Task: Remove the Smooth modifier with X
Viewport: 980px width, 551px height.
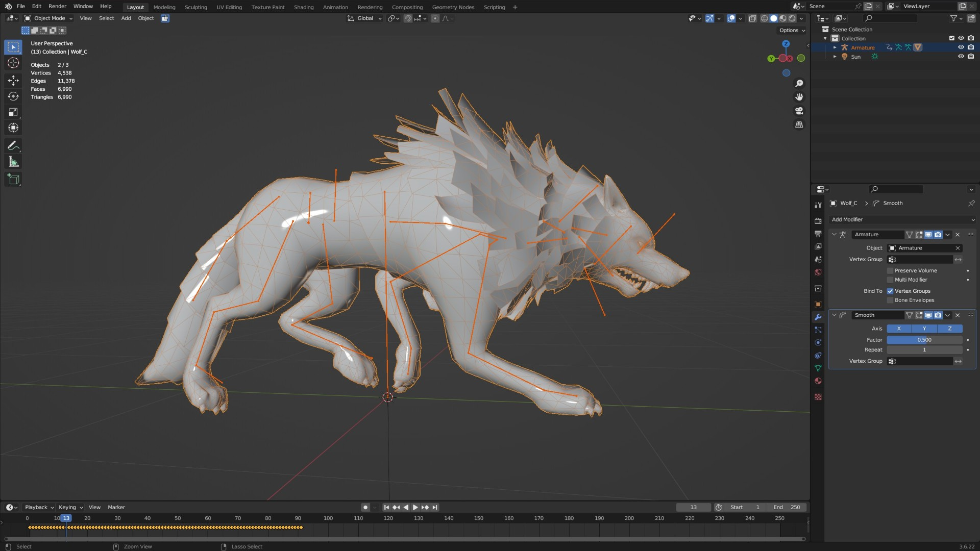Action: click(958, 315)
